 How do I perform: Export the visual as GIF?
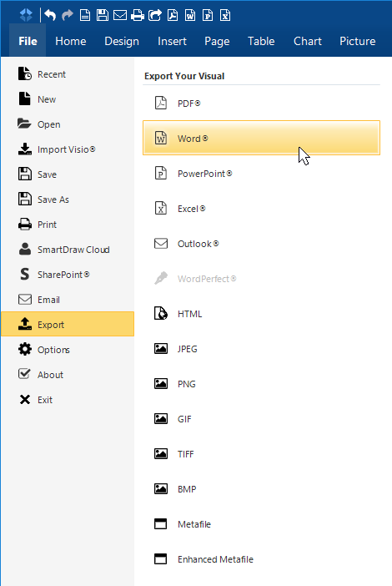tap(261, 418)
